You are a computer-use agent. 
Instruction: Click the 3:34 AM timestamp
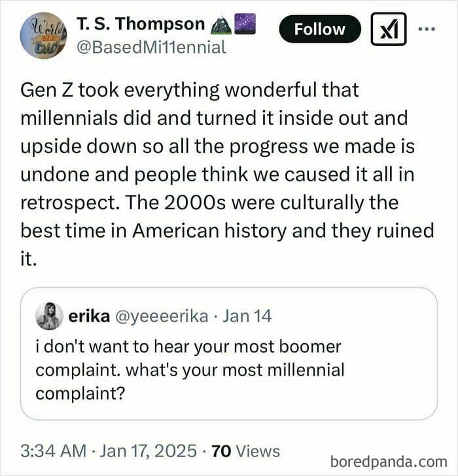coord(54,450)
